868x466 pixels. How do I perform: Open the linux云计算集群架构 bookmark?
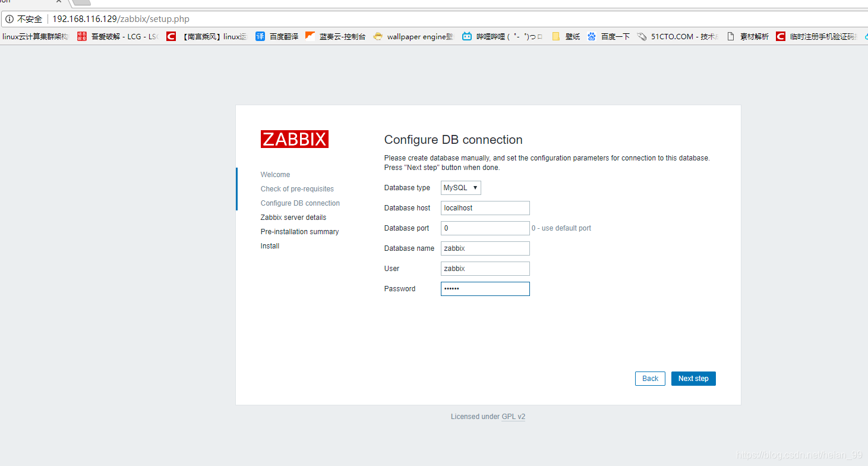pyautogui.click(x=35, y=36)
